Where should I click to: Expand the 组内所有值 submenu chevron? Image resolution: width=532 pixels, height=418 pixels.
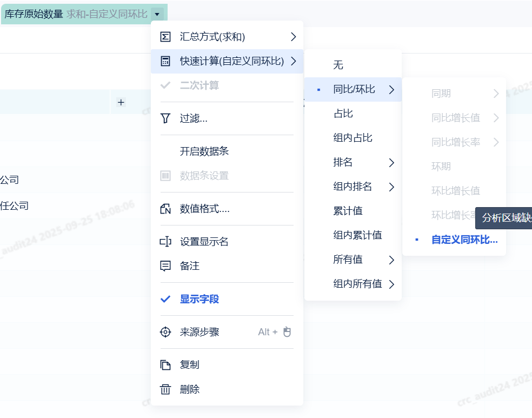(391, 284)
